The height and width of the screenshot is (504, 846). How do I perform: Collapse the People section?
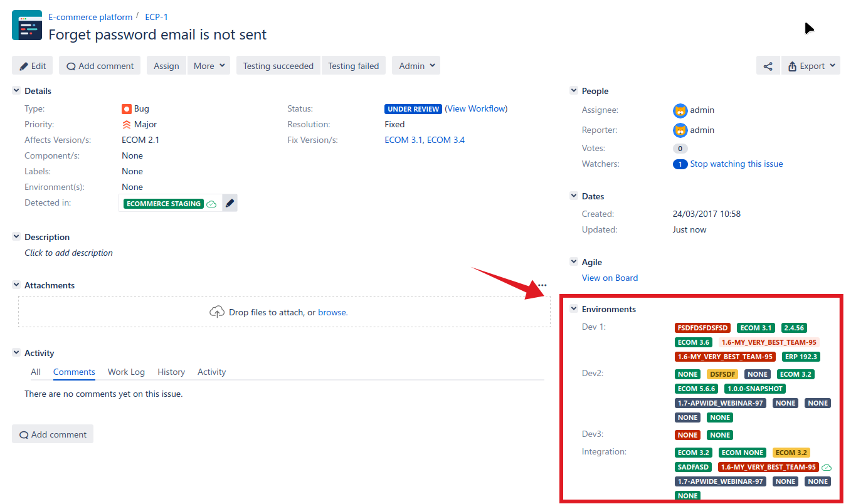click(x=573, y=91)
